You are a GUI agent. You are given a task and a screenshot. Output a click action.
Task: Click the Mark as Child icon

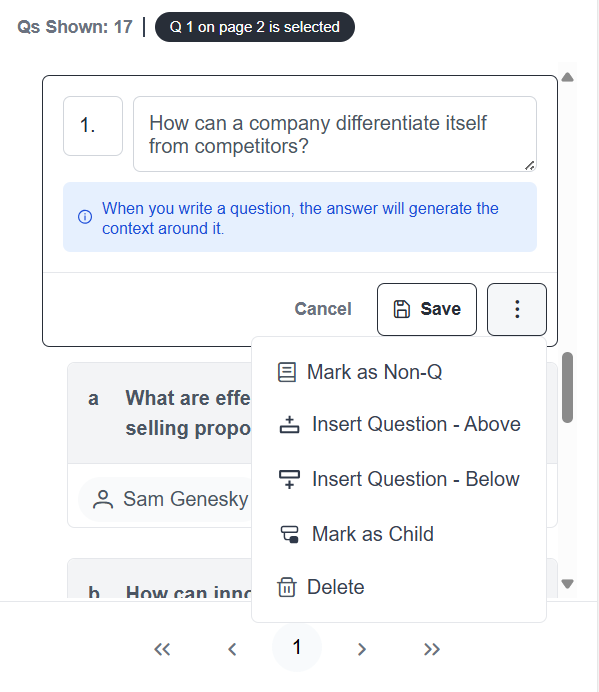290,534
